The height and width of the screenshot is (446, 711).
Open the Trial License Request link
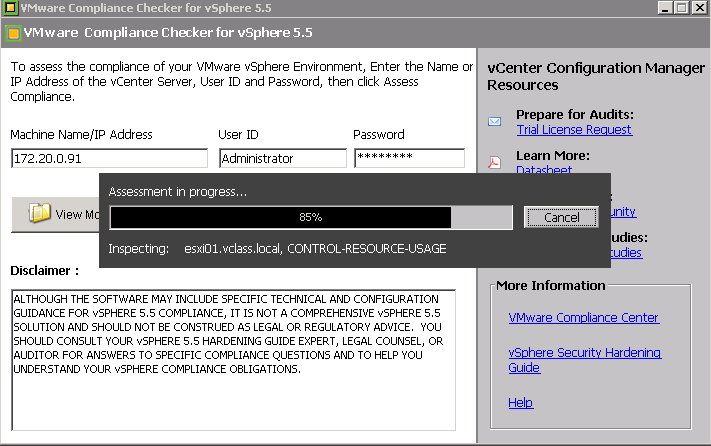coord(574,130)
